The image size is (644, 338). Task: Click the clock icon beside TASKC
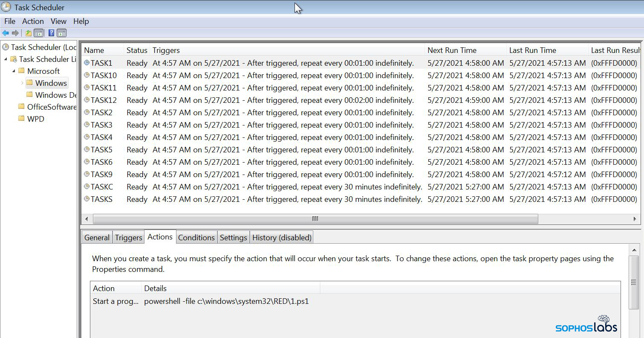[87, 186]
